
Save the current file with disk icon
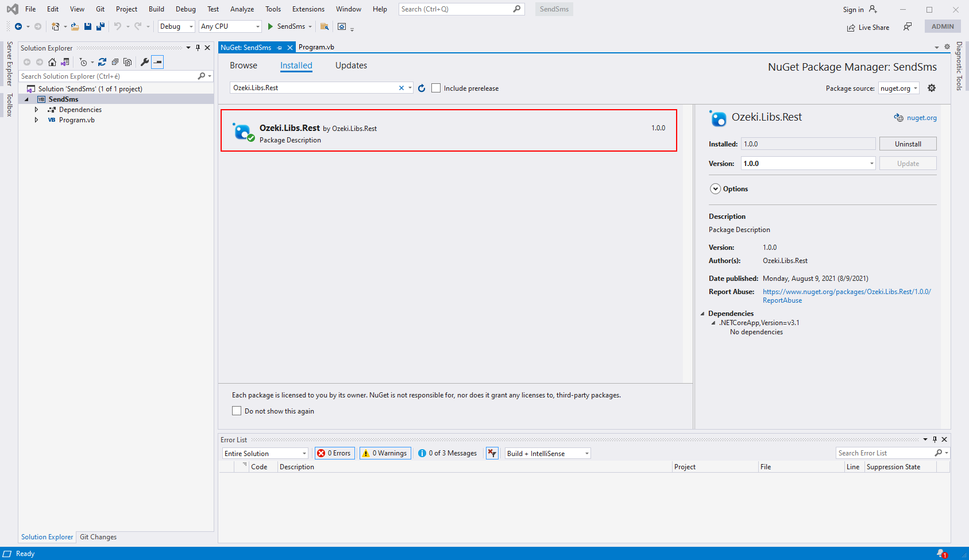[x=88, y=26]
